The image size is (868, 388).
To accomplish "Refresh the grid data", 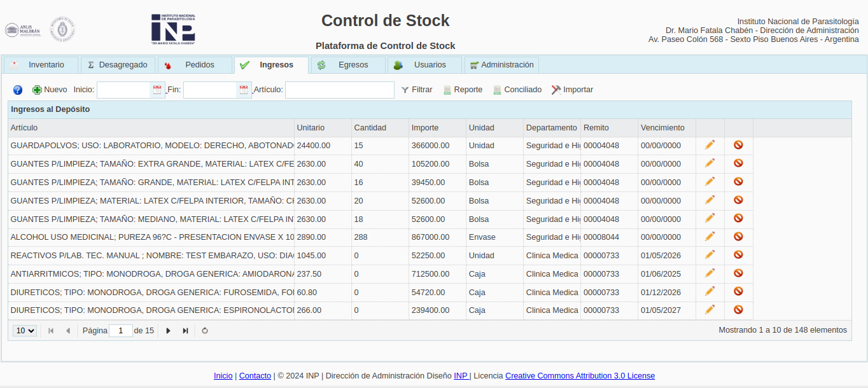I will pyautogui.click(x=205, y=331).
